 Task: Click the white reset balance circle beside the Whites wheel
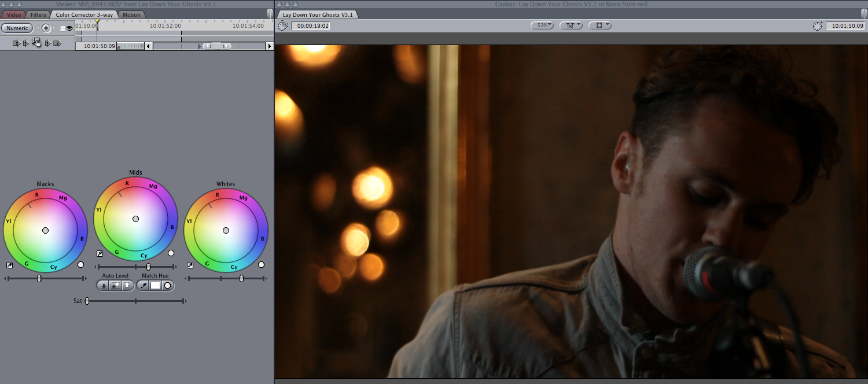262,264
